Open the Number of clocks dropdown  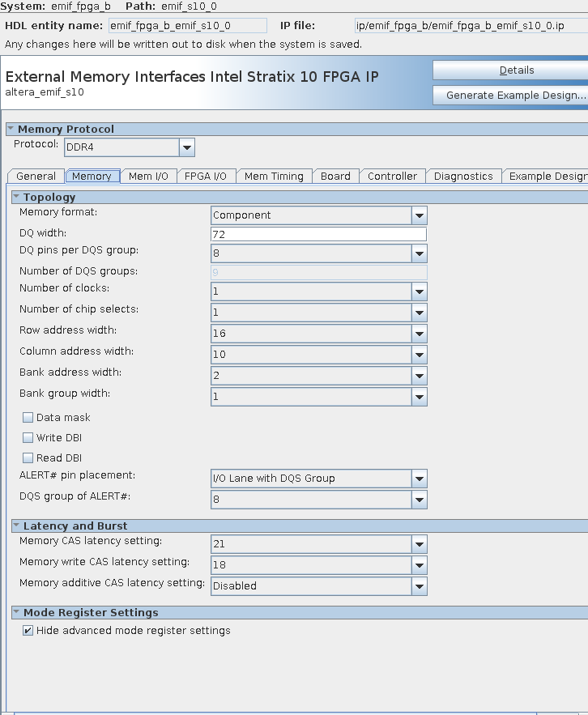pyautogui.click(x=420, y=292)
